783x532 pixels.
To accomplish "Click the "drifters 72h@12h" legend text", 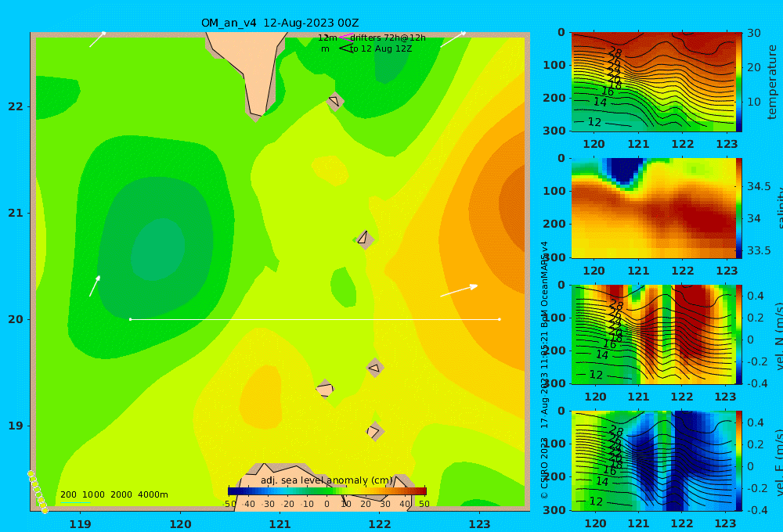I will click(388, 38).
